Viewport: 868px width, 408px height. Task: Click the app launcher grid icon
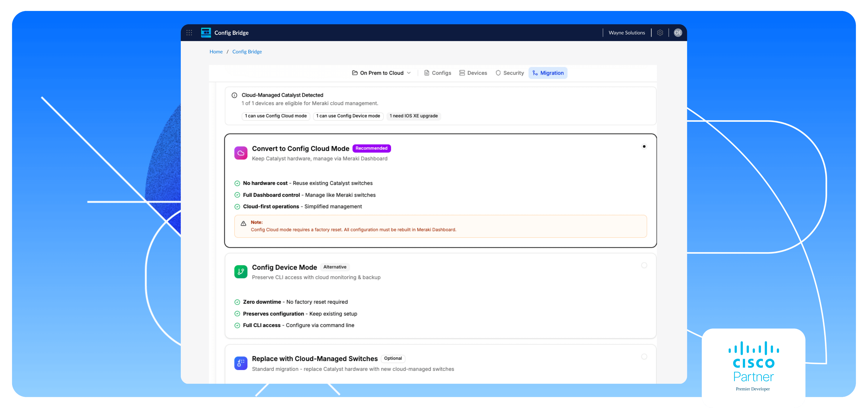[189, 33]
